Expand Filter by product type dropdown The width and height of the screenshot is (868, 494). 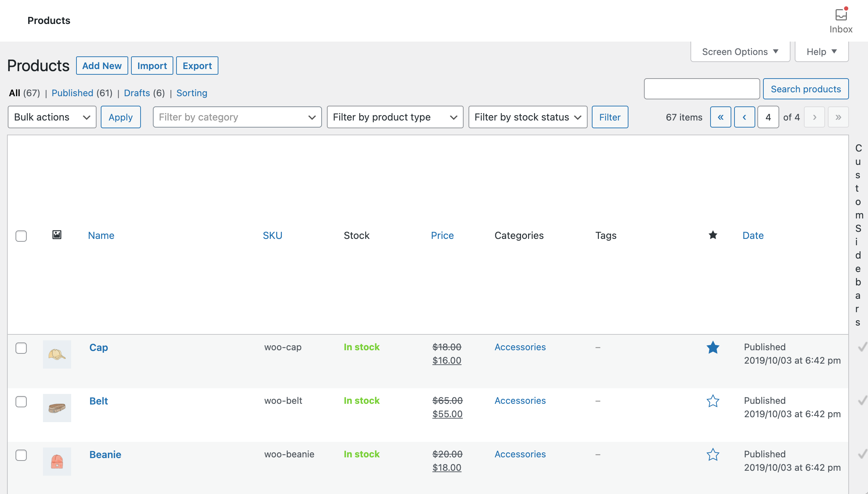point(395,117)
